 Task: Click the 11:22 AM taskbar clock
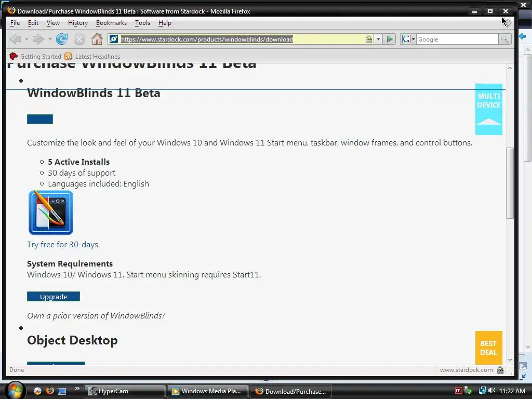pos(512,391)
